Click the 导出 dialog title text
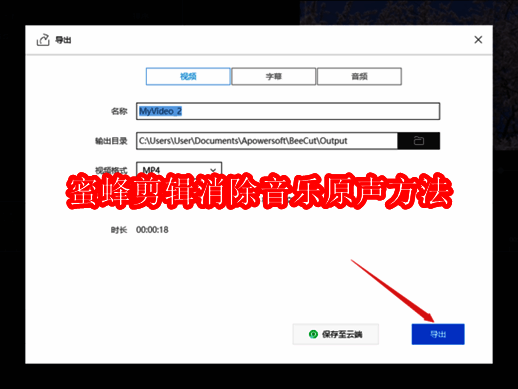The image size is (518, 389). pos(63,40)
